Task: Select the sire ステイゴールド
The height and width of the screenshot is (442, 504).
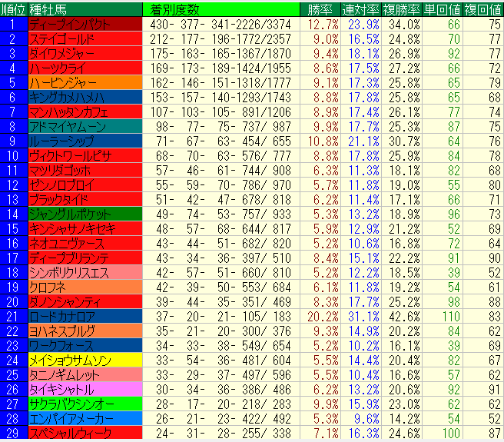Action: (x=85, y=39)
